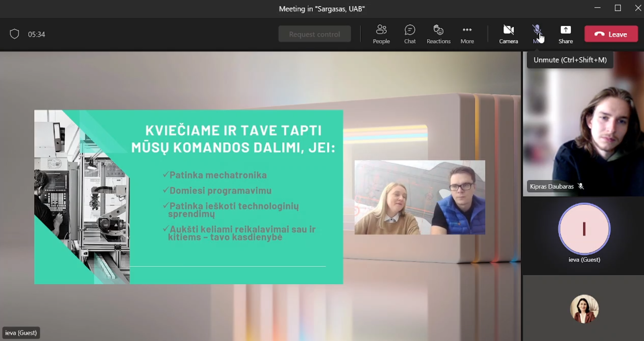Click the shield security icon
Screen dimensions: 644x341
(x=15, y=34)
